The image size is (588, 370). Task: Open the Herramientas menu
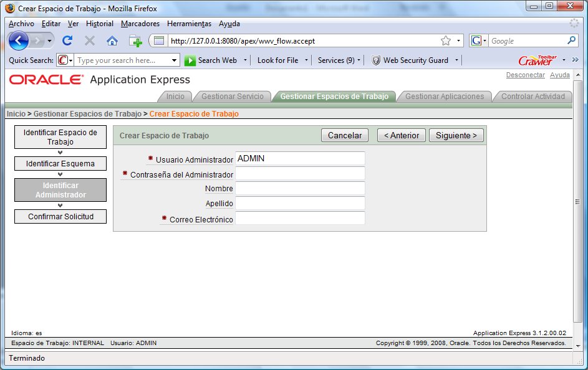pyautogui.click(x=190, y=24)
